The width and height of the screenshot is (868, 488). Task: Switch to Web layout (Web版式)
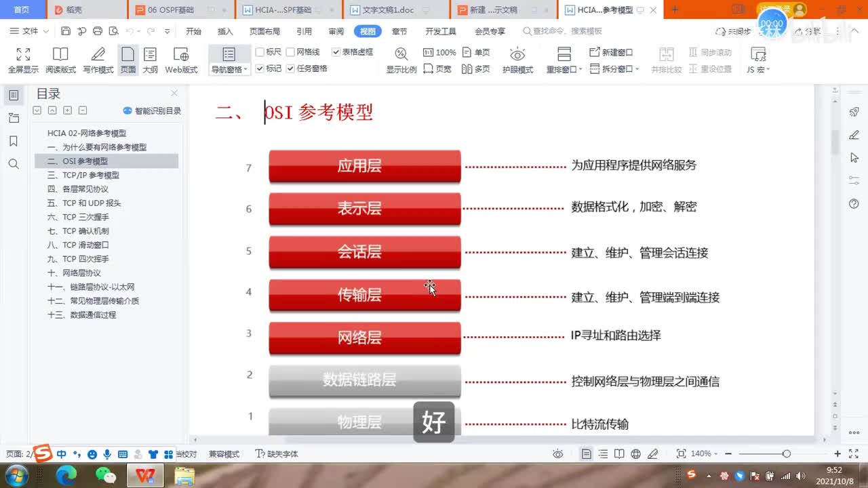[x=181, y=60]
